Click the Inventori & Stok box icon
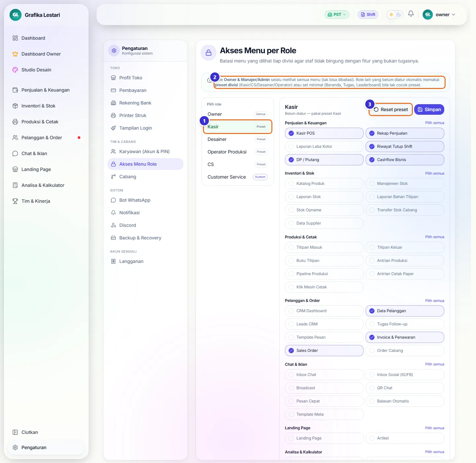 [15, 106]
